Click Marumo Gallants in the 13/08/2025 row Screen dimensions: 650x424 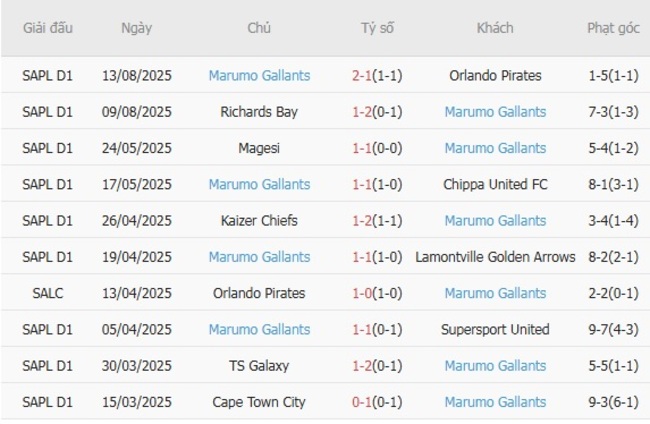[259, 75]
